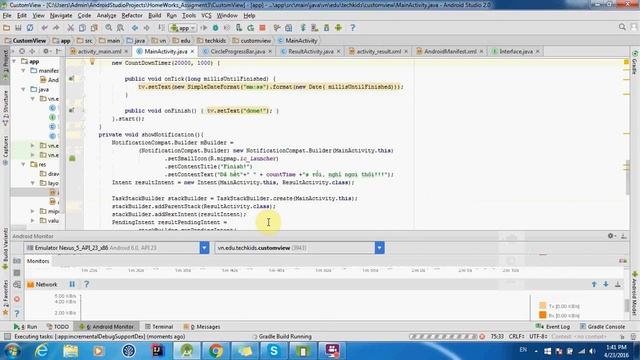Open the Refactor menu

(x=132, y=16)
